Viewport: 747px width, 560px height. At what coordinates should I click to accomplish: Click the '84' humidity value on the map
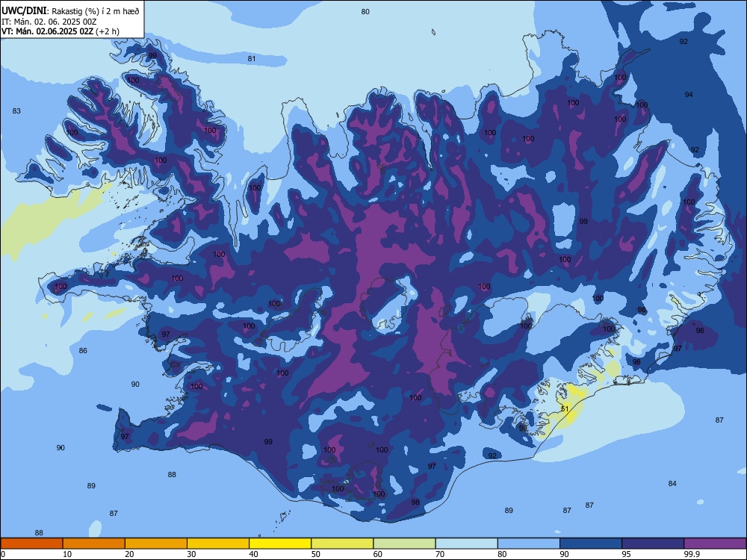click(672, 483)
